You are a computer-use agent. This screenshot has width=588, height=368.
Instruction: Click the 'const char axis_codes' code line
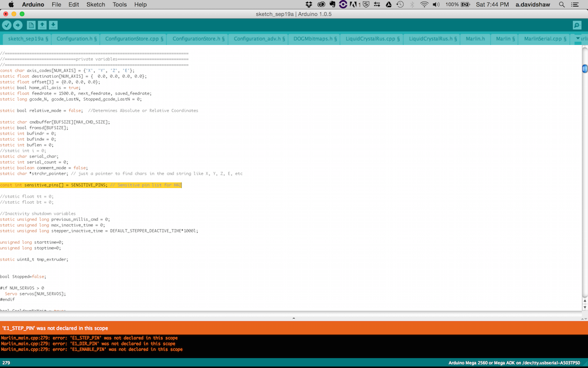coord(67,71)
